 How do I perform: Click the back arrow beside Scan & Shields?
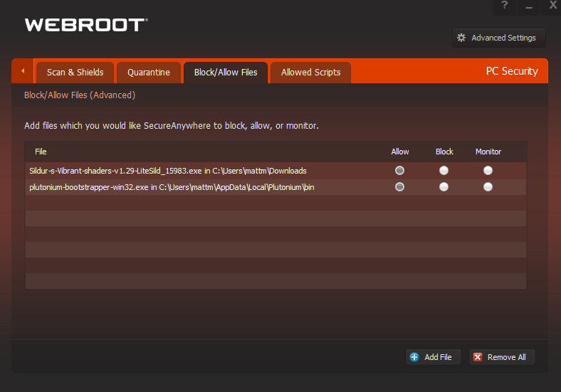coord(23,71)
